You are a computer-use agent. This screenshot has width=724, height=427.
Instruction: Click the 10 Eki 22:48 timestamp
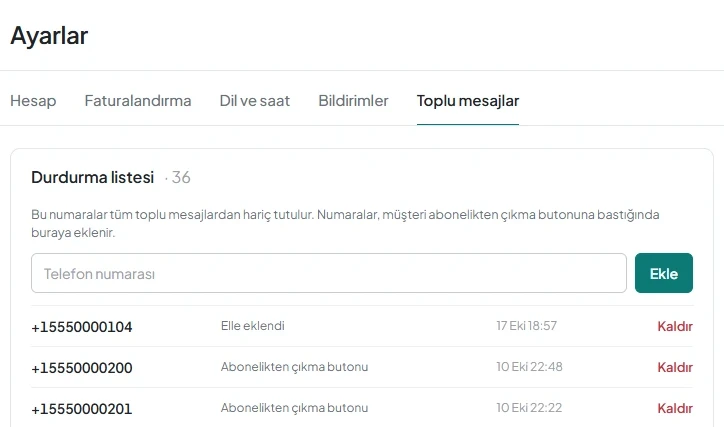(529, 367)
